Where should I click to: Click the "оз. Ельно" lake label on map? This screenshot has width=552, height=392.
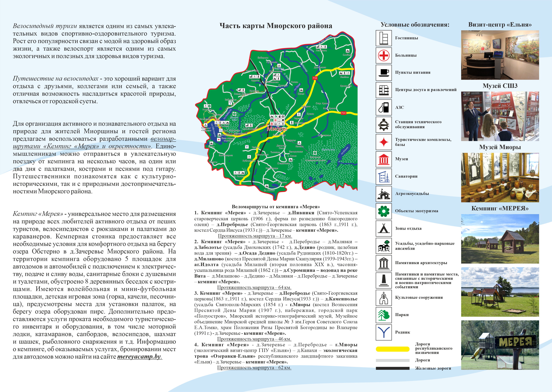[345, 151]
